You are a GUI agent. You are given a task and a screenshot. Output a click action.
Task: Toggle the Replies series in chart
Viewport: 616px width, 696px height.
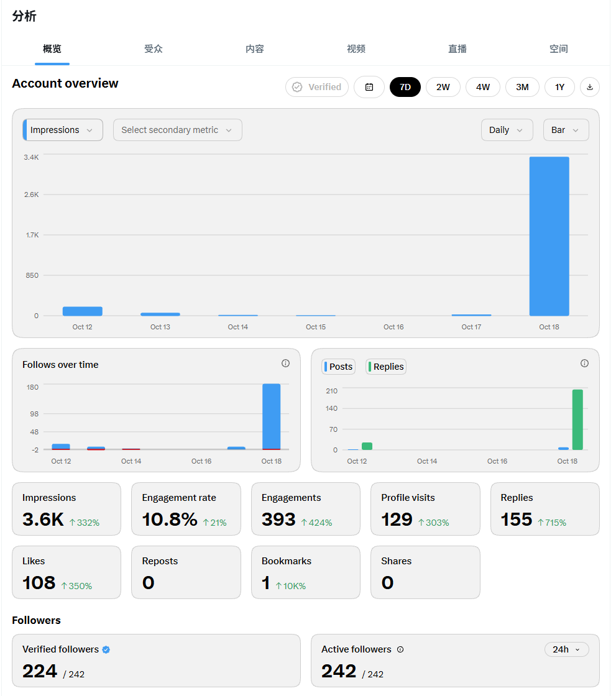pos(386,367)
